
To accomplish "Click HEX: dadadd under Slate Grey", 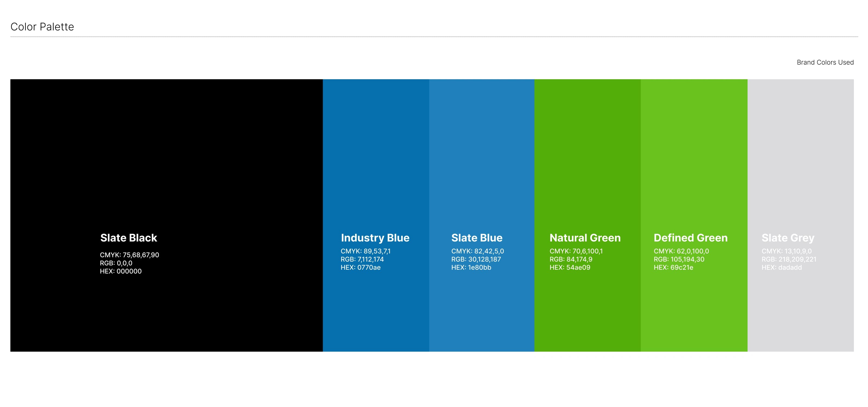I will (781, 268).
